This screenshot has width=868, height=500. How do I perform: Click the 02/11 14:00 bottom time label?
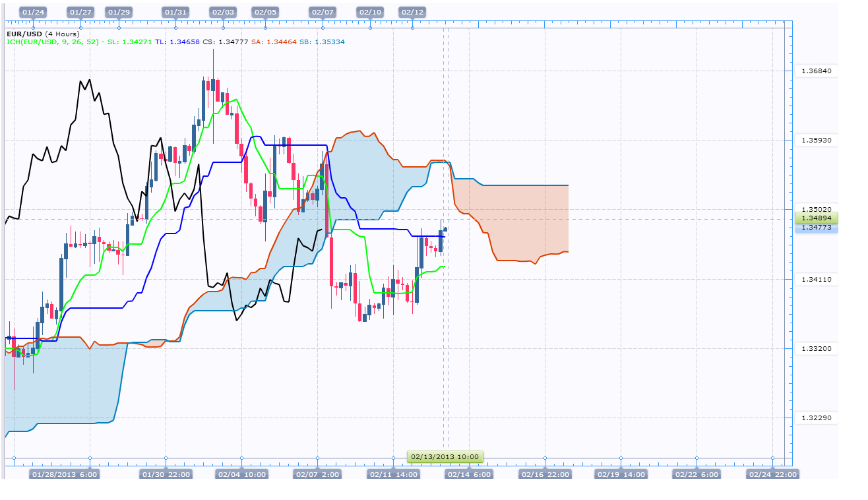[x=394, y=474]
